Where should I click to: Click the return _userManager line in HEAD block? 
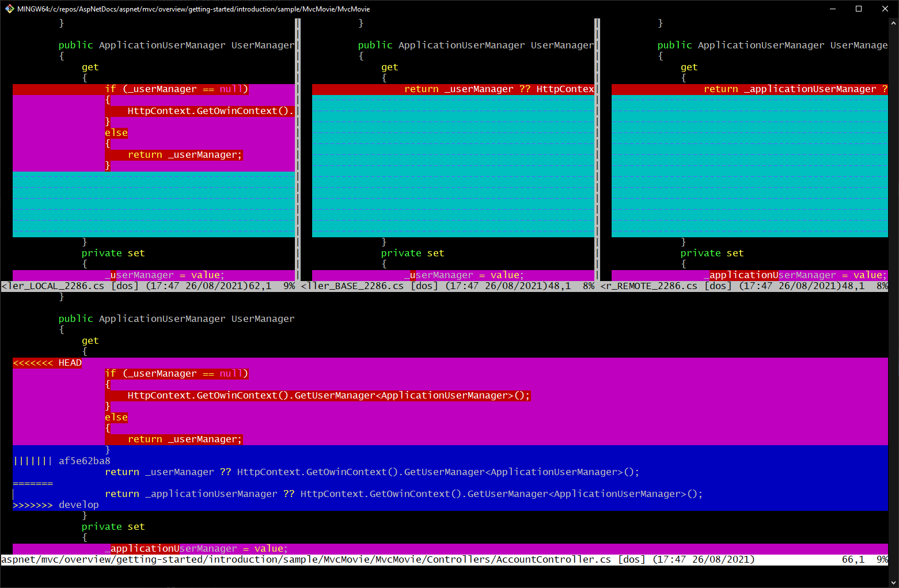click(x=184, y=439)
